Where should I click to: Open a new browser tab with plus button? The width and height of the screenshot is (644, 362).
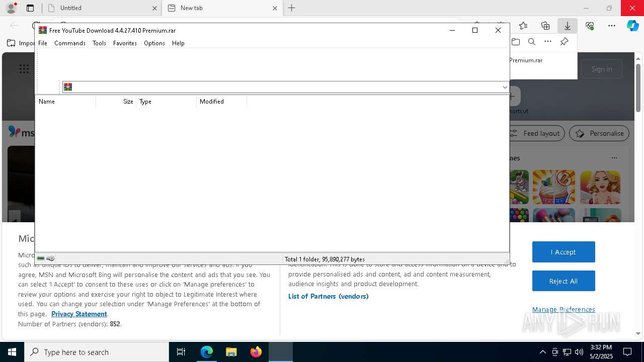coord(291,8)
